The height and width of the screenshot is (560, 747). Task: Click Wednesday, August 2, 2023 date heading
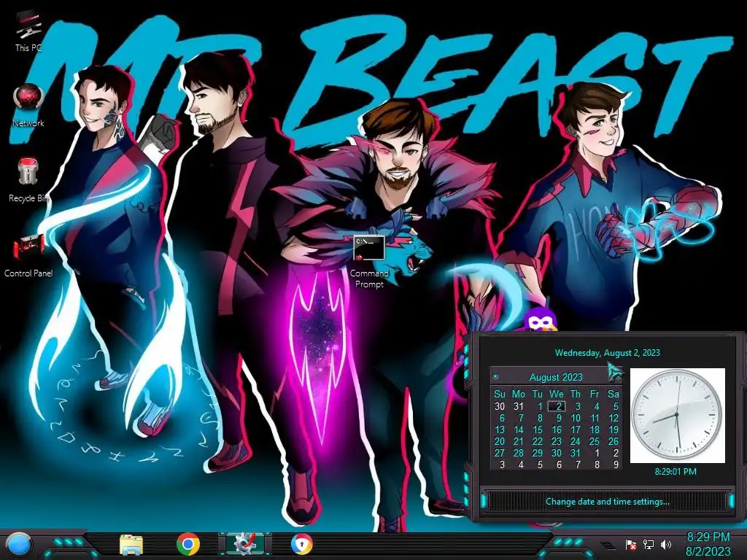point(608,353)
